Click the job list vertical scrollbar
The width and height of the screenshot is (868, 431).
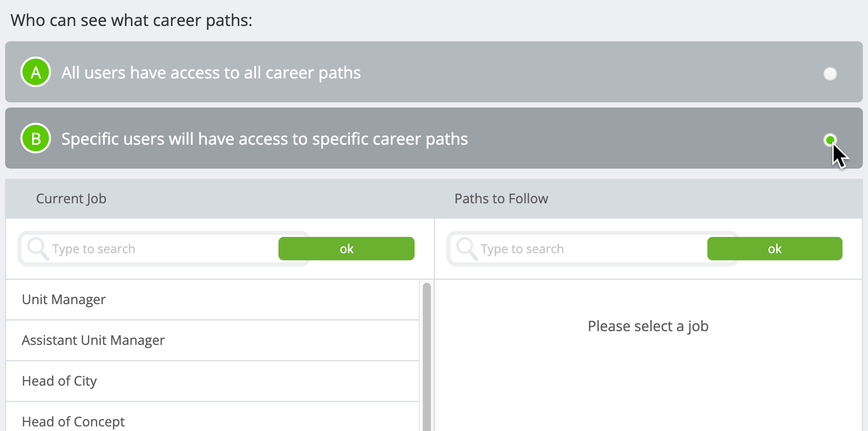pos(427,357)
